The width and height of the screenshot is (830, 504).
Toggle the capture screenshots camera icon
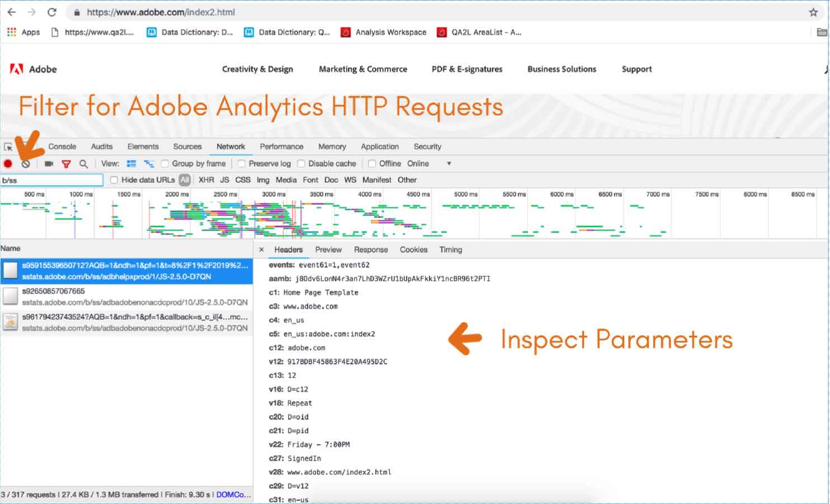coord(49,164)
